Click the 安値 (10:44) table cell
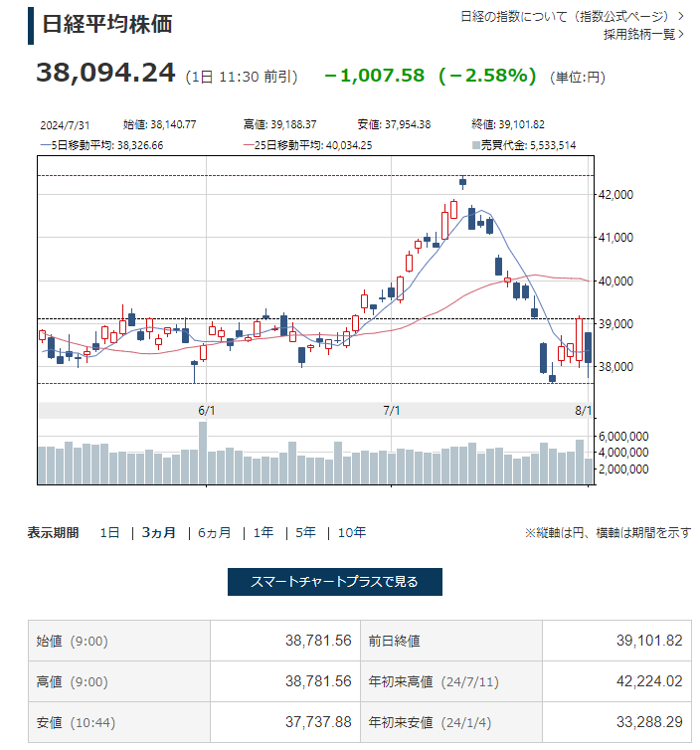The height and width of the screenshot is (750, 700). pyautogui.click(x=119, y=722)
